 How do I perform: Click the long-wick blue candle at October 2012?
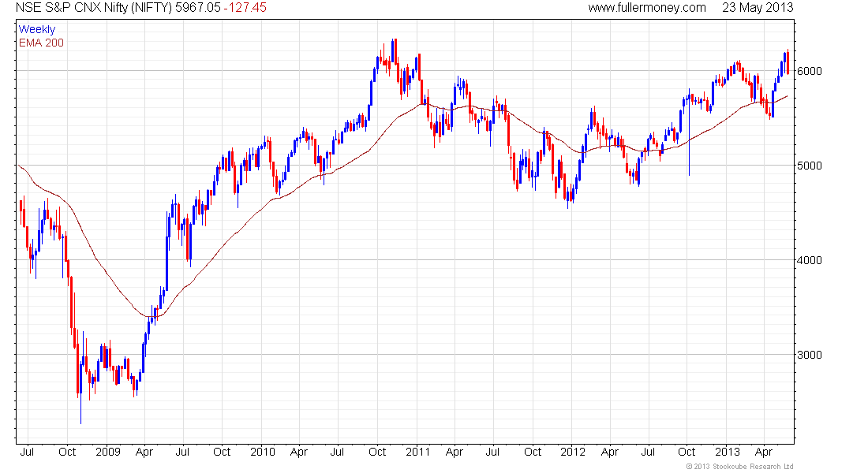point(689,132)
